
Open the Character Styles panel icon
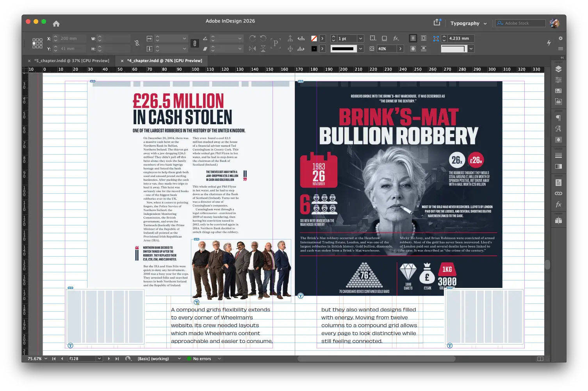[558, 129]
